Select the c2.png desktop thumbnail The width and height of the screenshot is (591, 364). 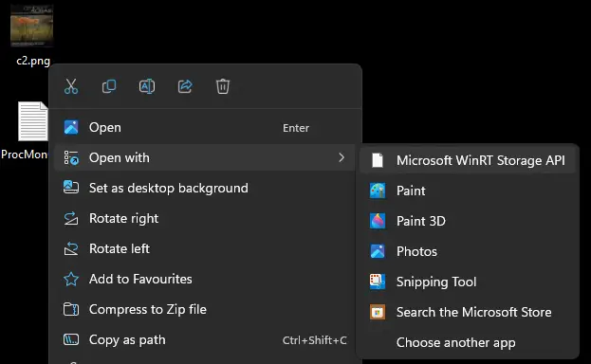click(32, 26)
